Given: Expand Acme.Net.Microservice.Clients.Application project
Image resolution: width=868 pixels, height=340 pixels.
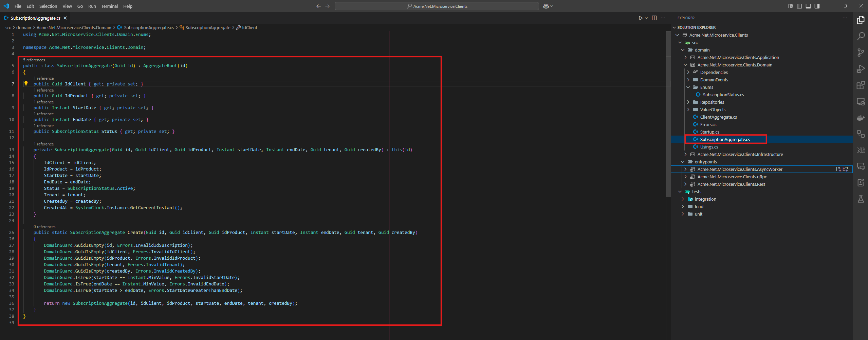Looking at the screenshot, I should click(685, 57).
